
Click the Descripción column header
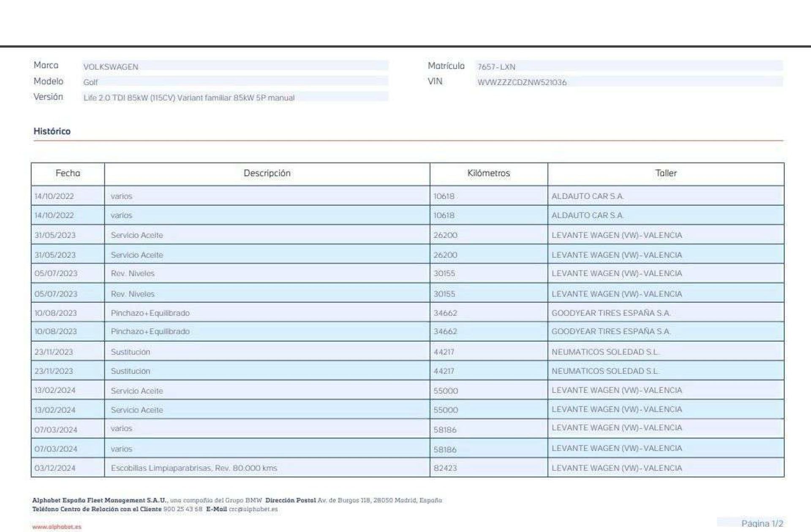click(267, 173)
